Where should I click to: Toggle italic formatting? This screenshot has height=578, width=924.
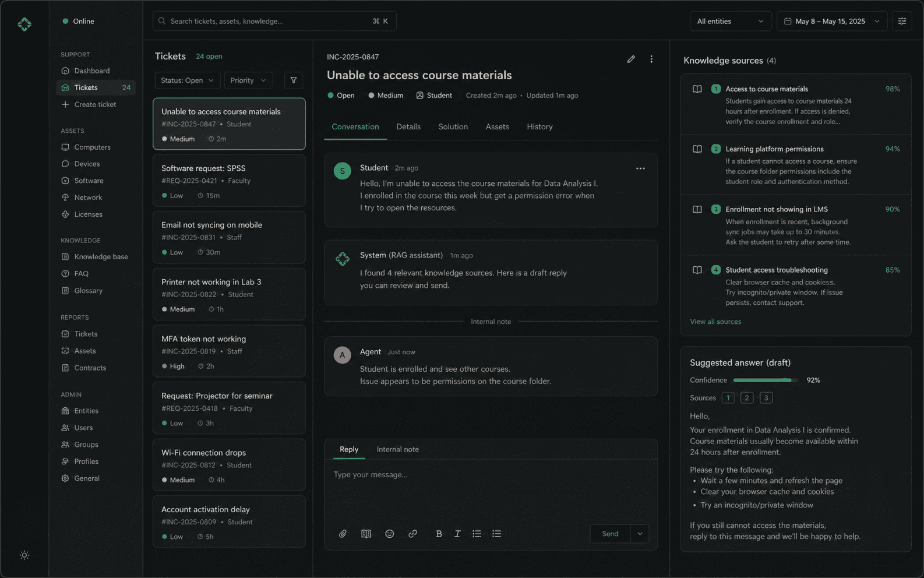point(457,534)
